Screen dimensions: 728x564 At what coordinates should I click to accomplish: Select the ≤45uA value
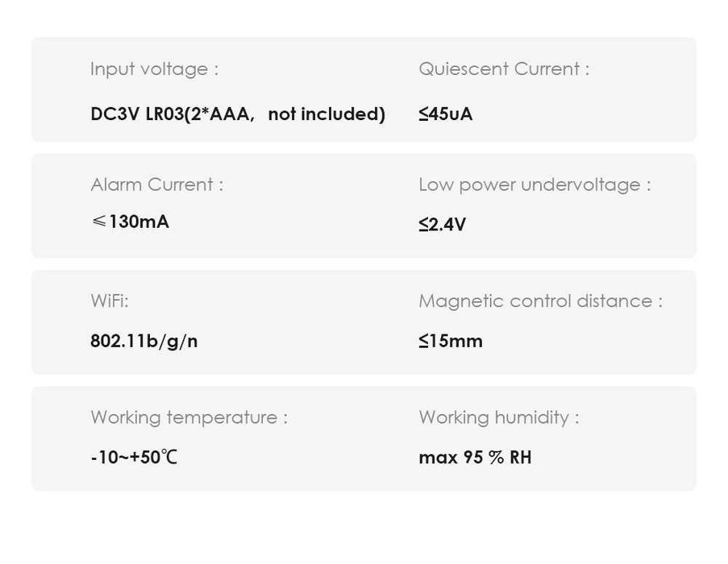(x=446, y=114)
